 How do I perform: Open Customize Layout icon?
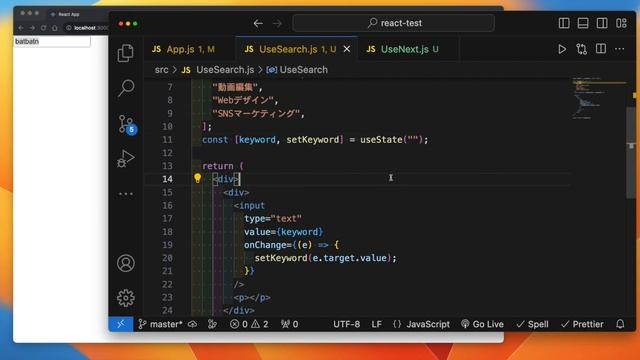pos(621,23)
